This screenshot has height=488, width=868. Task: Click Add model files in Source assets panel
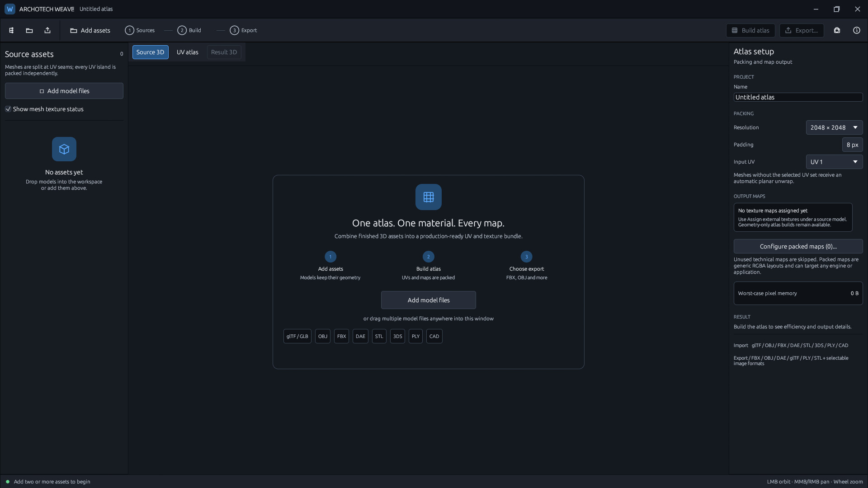(x=64, y=91)
